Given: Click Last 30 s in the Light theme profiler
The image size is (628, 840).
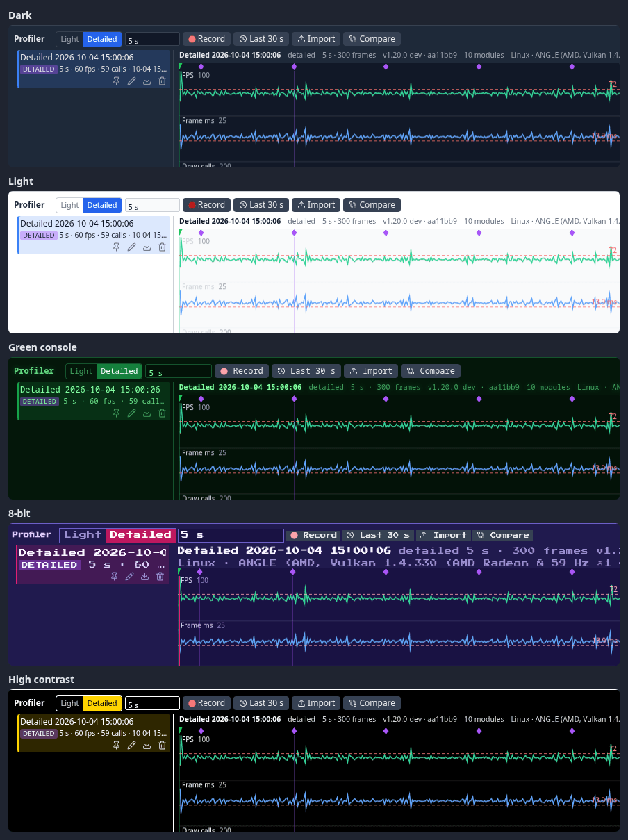Looking at the screenshot, I should pyautogui.click(x=261, y=205).
